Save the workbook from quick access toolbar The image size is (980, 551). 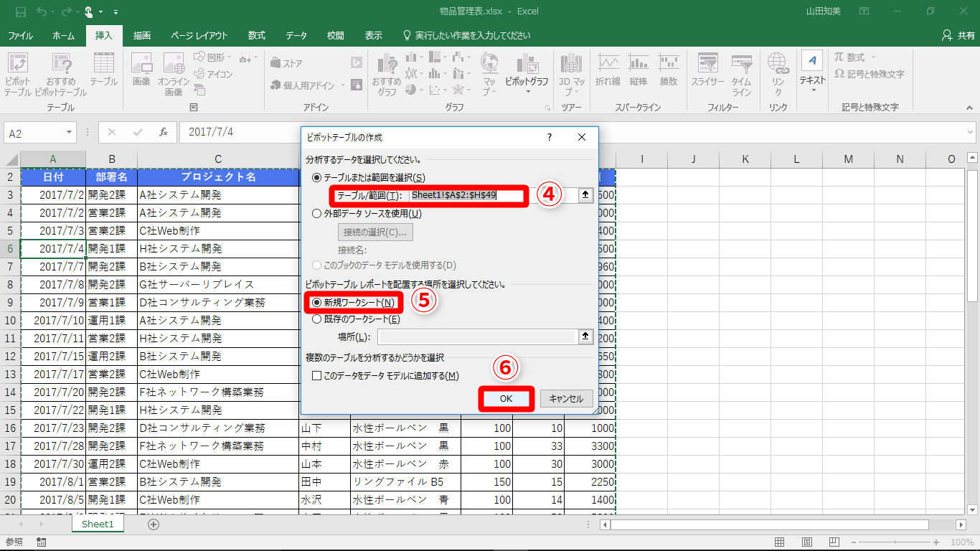click(x=20, y=11)
